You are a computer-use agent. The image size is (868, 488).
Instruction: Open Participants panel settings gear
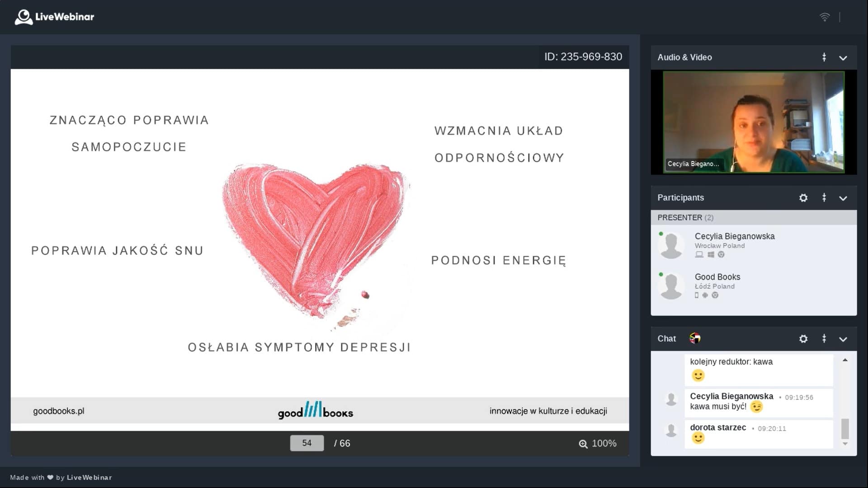pyautogui.click(x=803, y=198)
